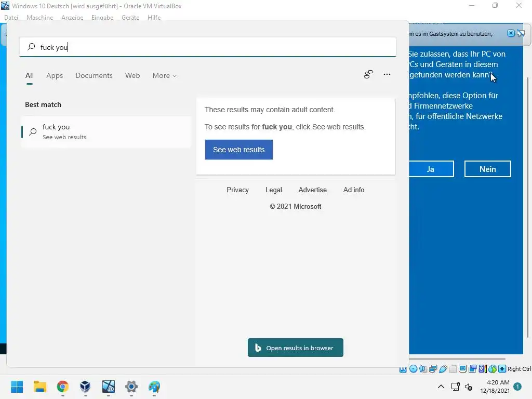Screen dimensions: 532x399
Task: Click the USB devices status icon
Action: pyautogui.click(x=443, y=369)
